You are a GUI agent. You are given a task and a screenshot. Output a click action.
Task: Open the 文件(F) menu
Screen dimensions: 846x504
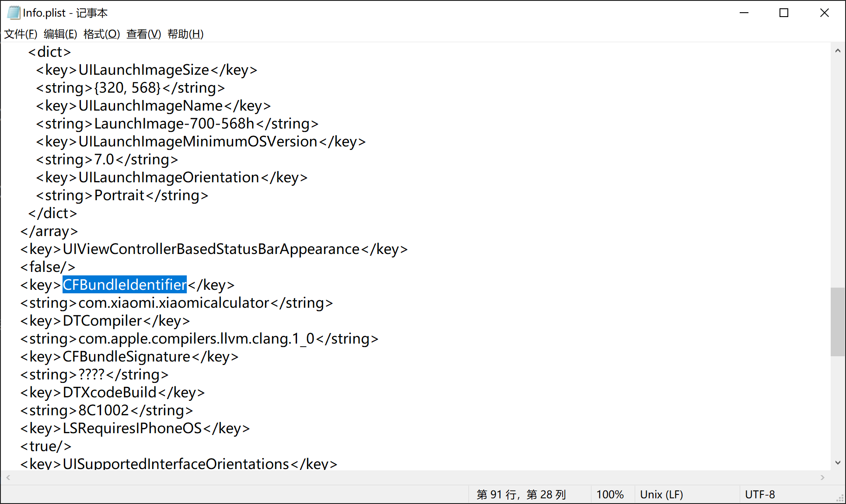[x=21, y=34]
